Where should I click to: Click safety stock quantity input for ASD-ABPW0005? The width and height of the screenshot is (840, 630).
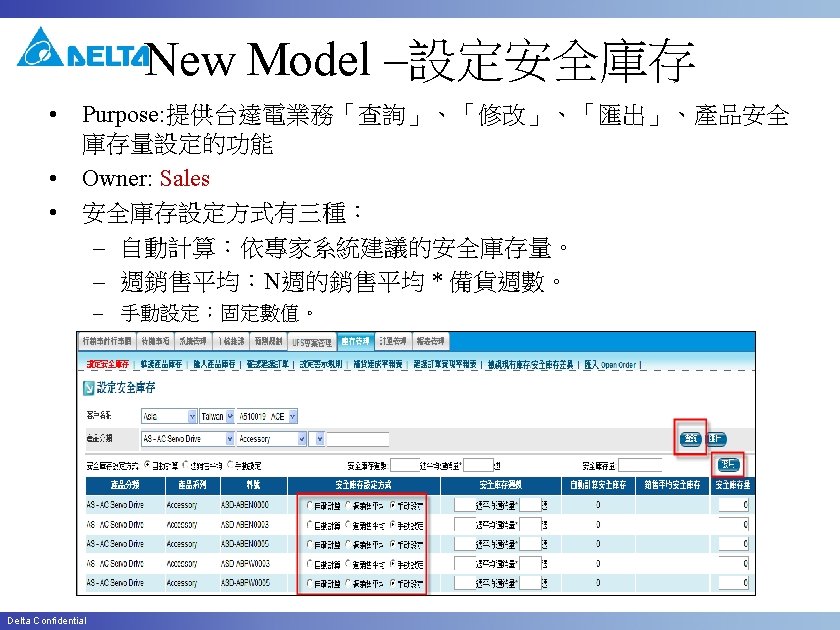coord(733,582)
